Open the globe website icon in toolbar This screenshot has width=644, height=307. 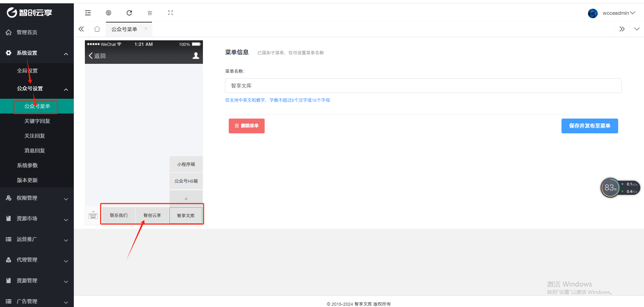click(x=108, y=13)
